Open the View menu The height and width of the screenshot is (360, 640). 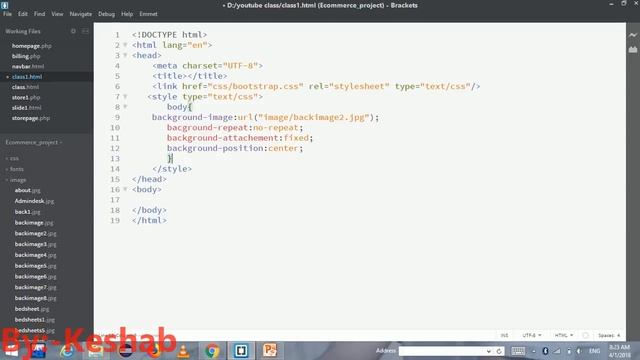coord(57,14)
